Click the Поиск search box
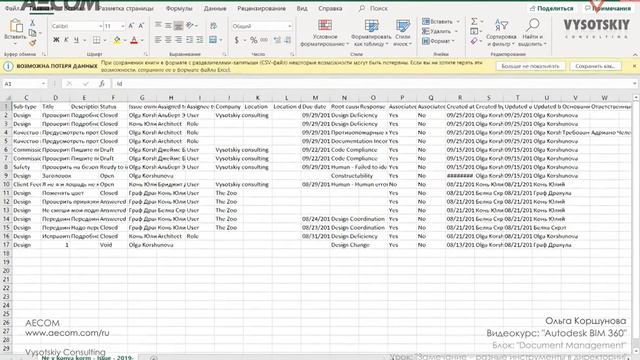 click(373, 8)
